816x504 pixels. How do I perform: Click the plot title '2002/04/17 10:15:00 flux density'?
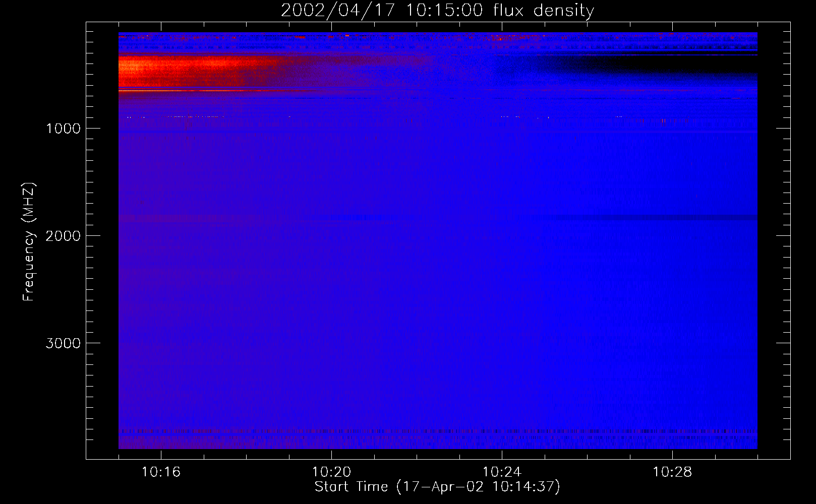tap(437, 10)
